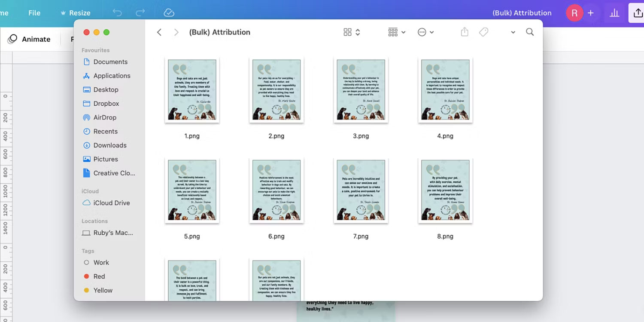Select the Work tag radio circle

[x=87, y=262]
